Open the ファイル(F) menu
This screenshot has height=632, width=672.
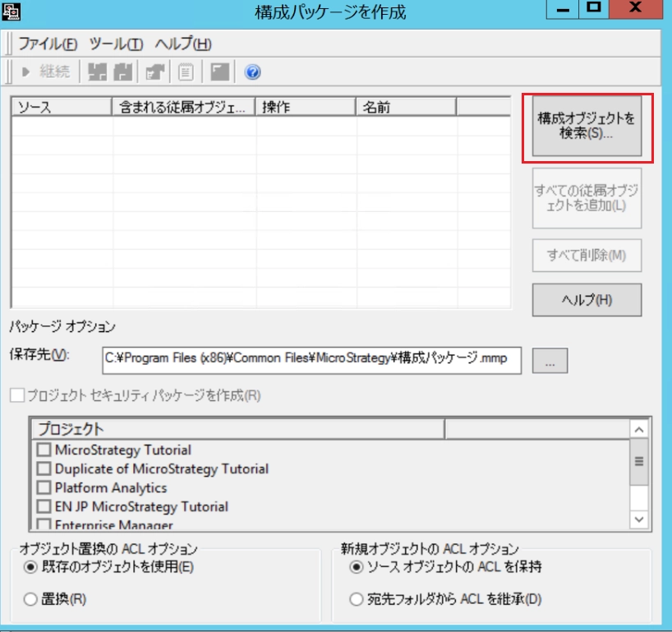(x=48, y=44)
